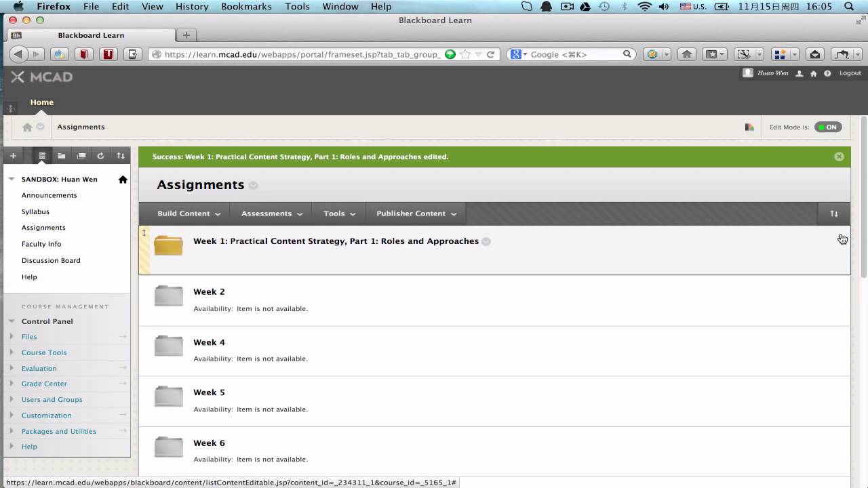The image size is (868, 488).
Task: Open the Publisher Content dropdown
Action: (x=416, y=213)
